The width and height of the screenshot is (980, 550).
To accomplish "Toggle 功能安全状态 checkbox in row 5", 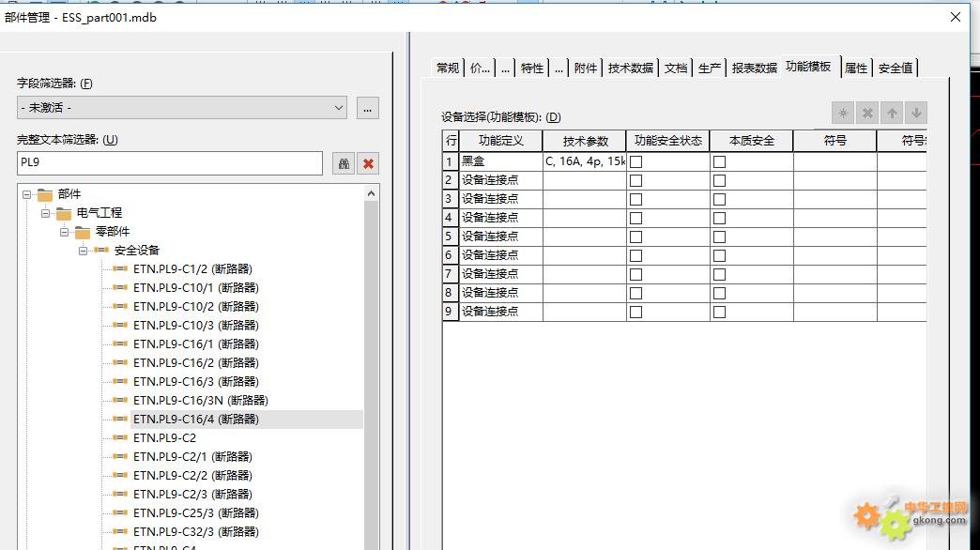I will (635, 237).
